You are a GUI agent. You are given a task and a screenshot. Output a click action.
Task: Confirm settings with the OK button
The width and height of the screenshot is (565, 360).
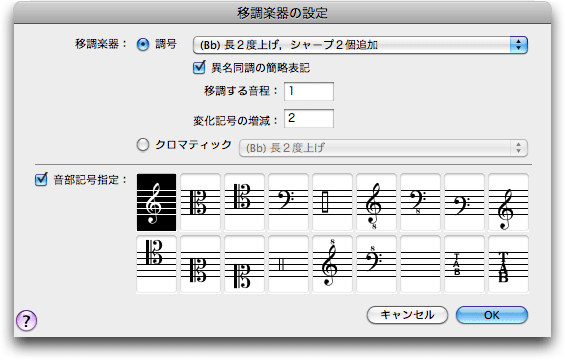[x=492, y=315]
